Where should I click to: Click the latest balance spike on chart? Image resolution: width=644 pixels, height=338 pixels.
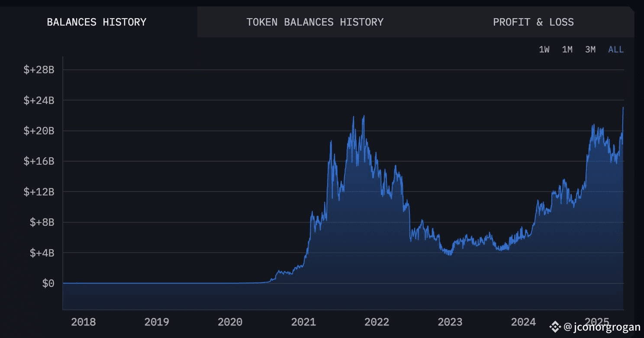(x=623, y=108)
